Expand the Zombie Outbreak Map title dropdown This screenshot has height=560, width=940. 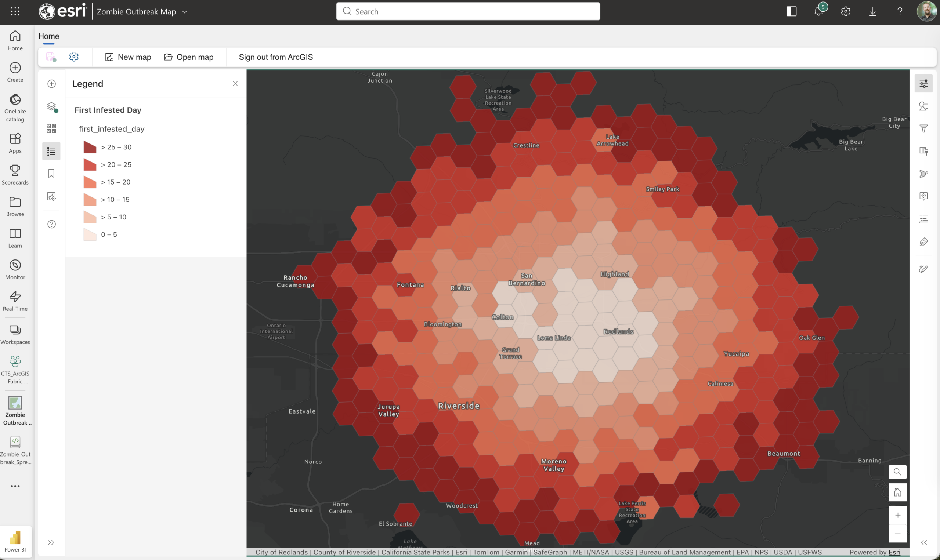click(185, 12)
